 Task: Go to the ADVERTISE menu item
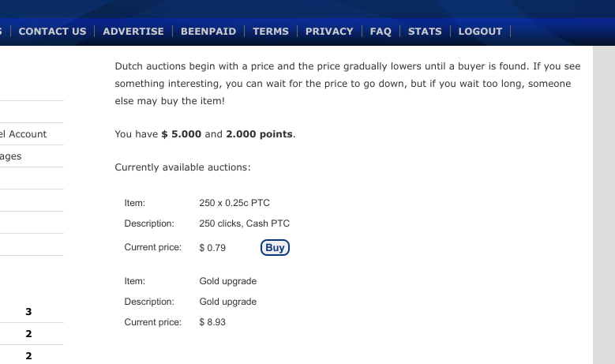[133, 32]
